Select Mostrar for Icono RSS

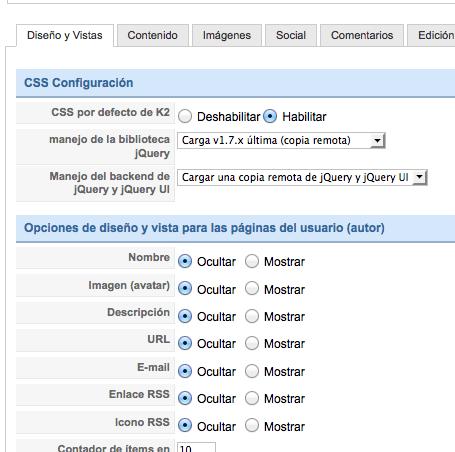click(252, 426)
